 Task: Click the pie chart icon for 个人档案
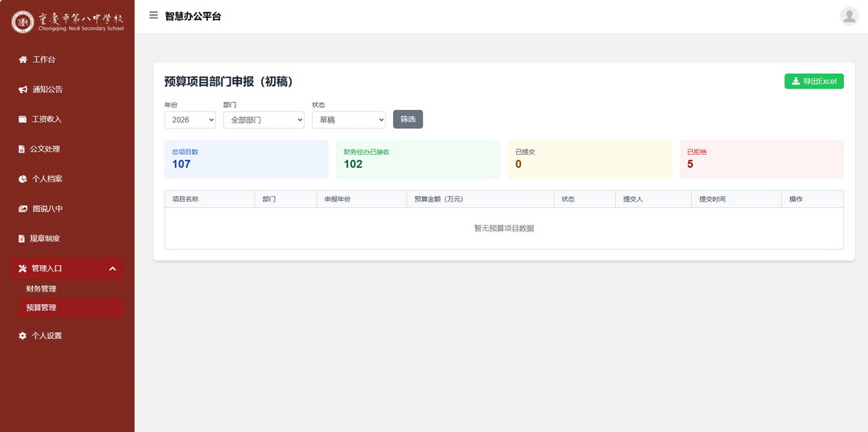23,178
